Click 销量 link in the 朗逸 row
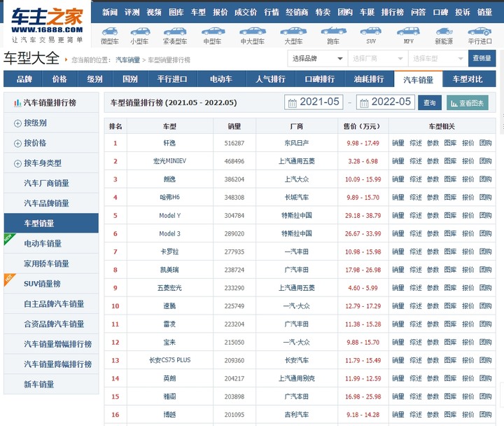This screenshot has height=426, width=504. click(398, 179)
